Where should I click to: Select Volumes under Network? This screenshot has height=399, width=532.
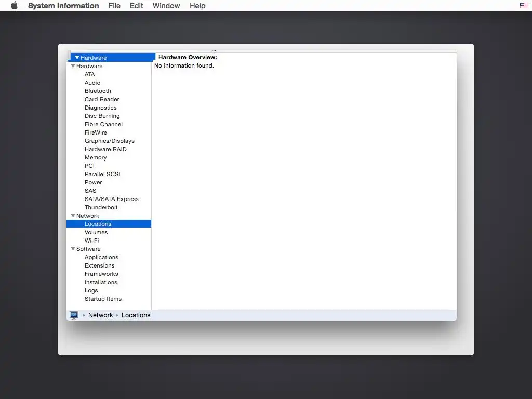96,232
